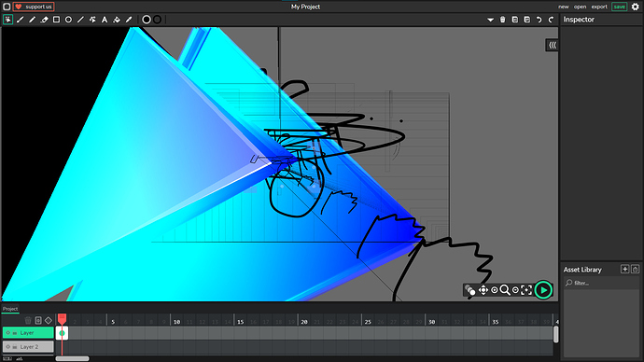The width and height of the screenshot is (644, 362).
Task: Switch to the Project timeline tab
Action: pyautogui.click(x=10, y=309)
